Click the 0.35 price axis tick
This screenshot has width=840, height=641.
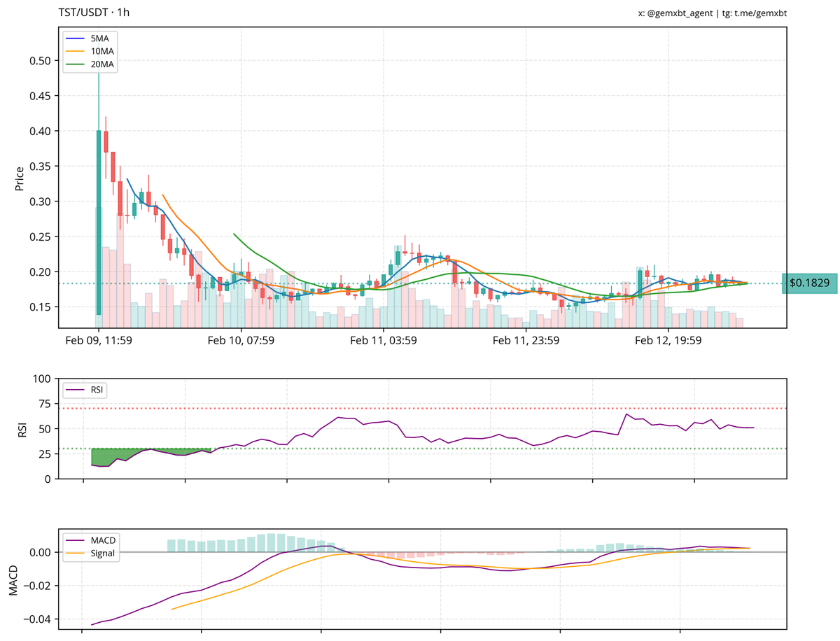[40, 167]
